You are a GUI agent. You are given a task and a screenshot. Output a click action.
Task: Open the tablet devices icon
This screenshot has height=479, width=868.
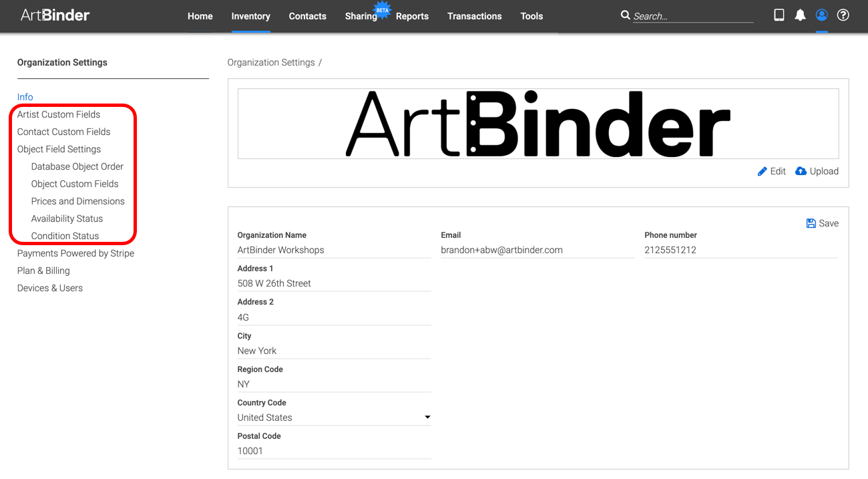[x=779, y=15]
